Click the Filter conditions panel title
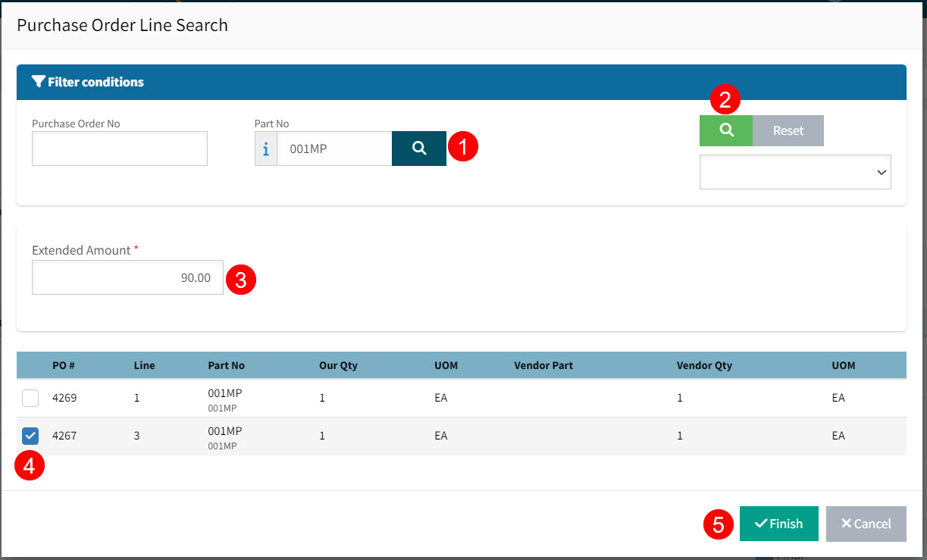Screen dimensions: 927x560 pyautogui.click(x=96, y=82)
